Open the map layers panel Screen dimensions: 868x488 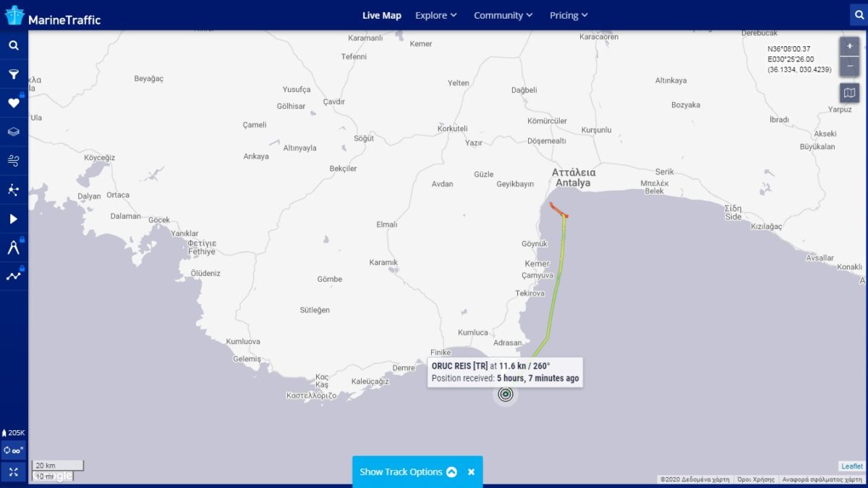(x=14, y=132)
